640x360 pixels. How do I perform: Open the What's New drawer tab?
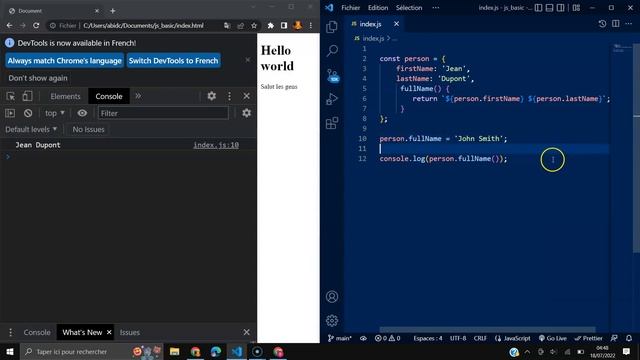82,332
